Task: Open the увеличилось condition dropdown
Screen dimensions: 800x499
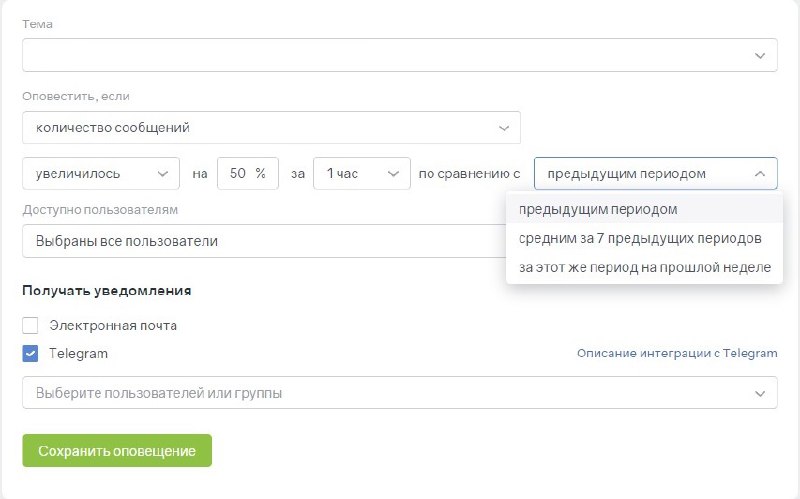Action: [101, 173]
